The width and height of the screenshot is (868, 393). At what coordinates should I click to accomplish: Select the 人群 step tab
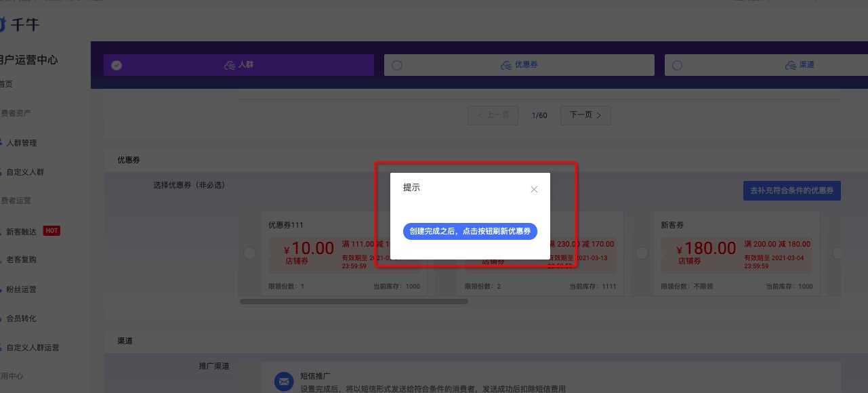click(239, 65)
